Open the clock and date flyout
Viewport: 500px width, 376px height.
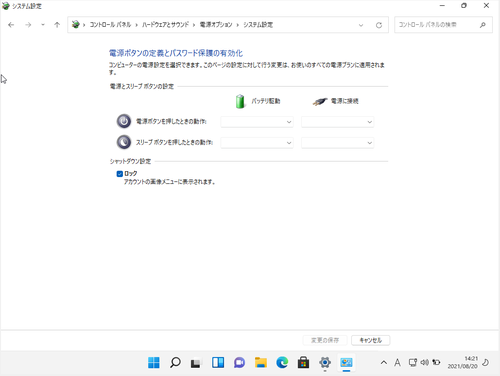point(463,362)
